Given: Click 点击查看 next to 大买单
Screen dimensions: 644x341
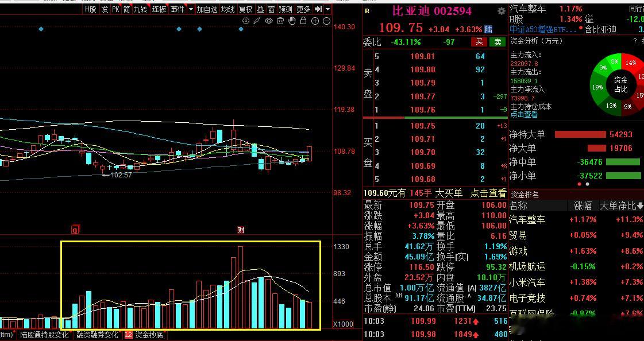Looking at the screenshot, I should pyautogui.click(x=488, y=193).
